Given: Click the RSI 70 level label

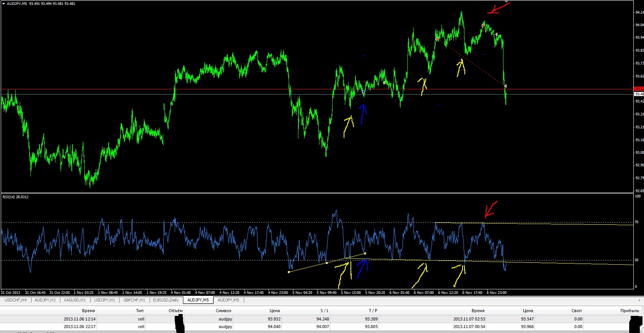Looking at the screenshot, I should coord(637,222).
